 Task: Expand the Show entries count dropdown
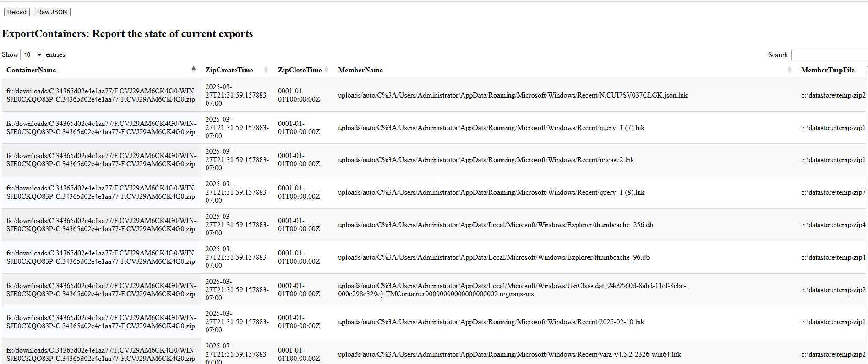coord(32,54)
